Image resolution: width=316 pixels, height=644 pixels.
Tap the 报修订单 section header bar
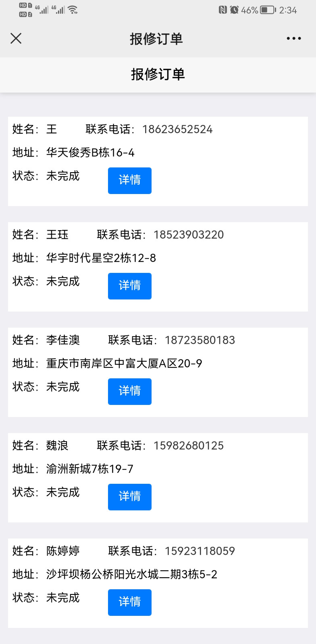pyautogui.click(x=158, y=74)
